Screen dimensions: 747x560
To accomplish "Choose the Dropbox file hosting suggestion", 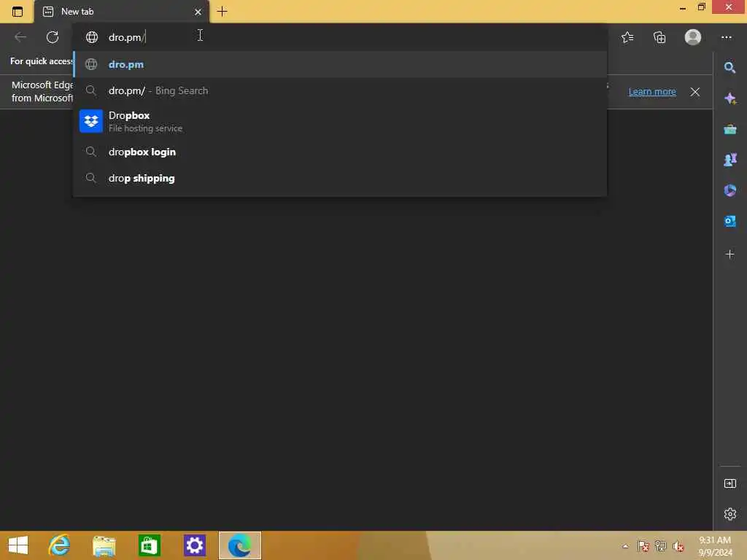I will [340, 121].
